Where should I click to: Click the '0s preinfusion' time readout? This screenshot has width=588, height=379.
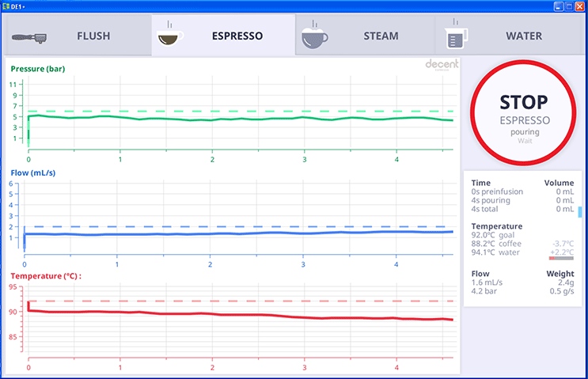[x=497, y=191]
